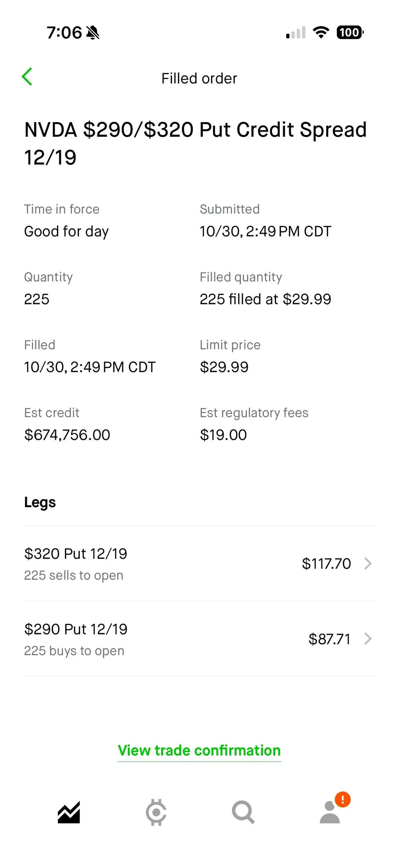
Task: Tap the $87.71 leg price
Action: pos(329,639)
